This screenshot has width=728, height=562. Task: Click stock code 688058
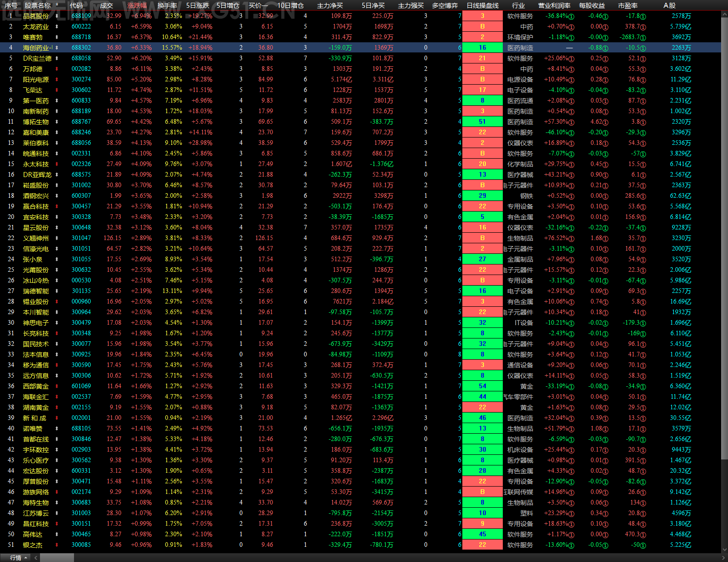81,58
